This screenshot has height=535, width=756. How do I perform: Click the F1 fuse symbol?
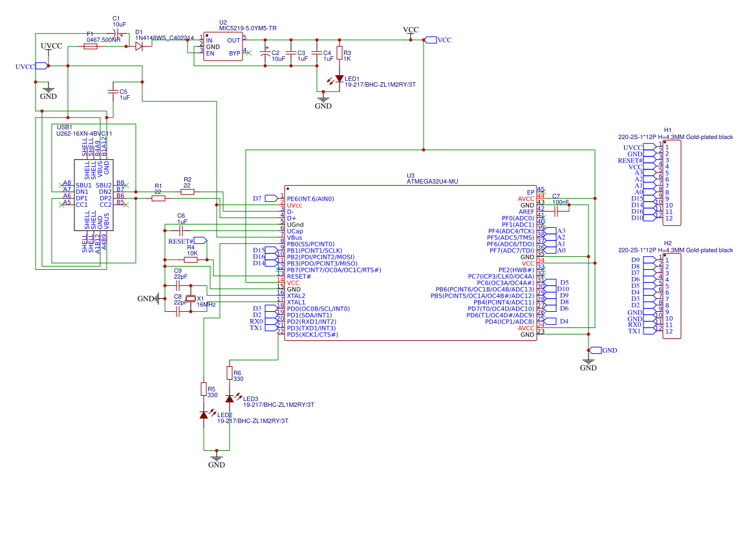[91, 47]
